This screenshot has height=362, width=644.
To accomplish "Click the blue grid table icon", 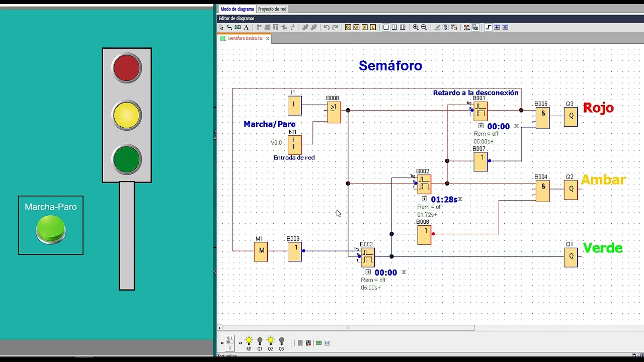I will point(327,343).
